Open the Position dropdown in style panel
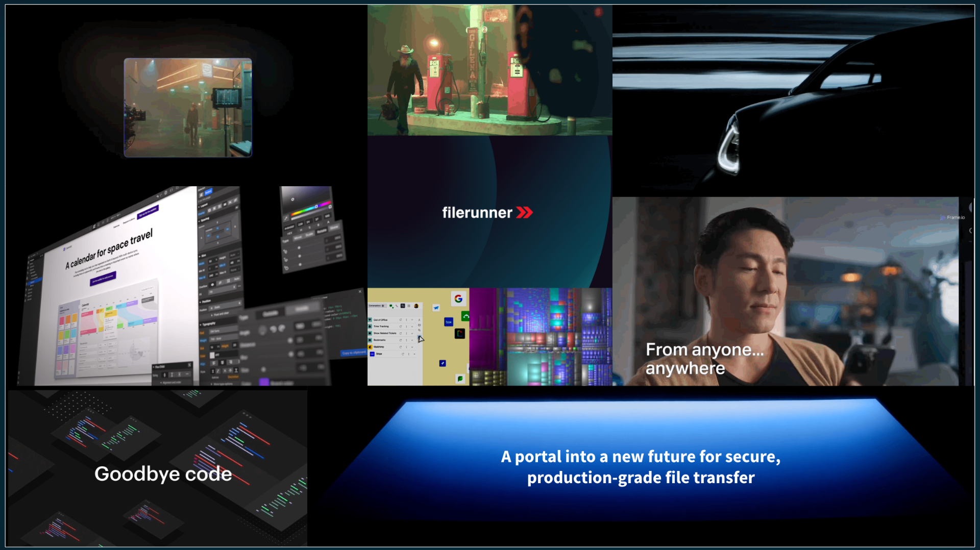 (225, 305)
